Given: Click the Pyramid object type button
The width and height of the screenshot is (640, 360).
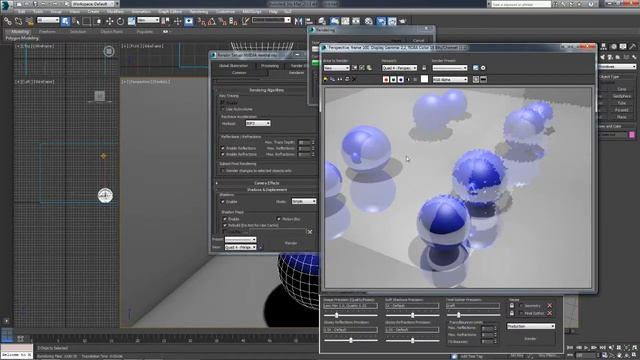Looking at the screenshot, I should point(622,110).
